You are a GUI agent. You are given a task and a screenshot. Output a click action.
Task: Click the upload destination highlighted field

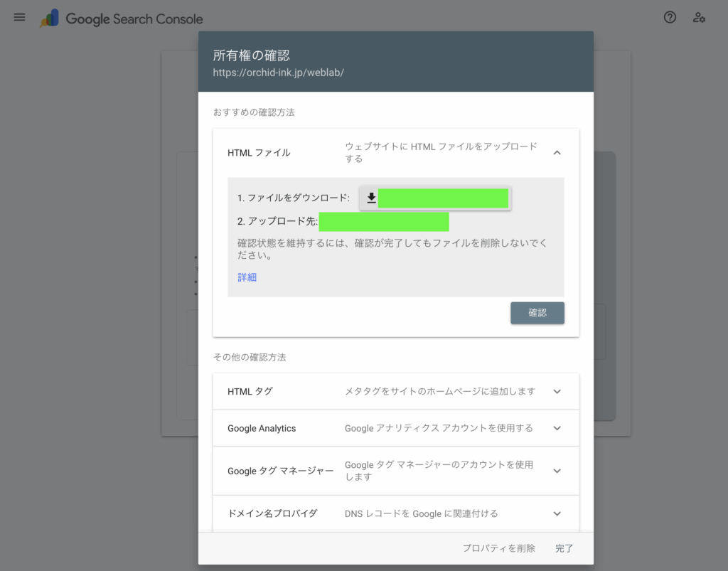click(x=384, y=222)
